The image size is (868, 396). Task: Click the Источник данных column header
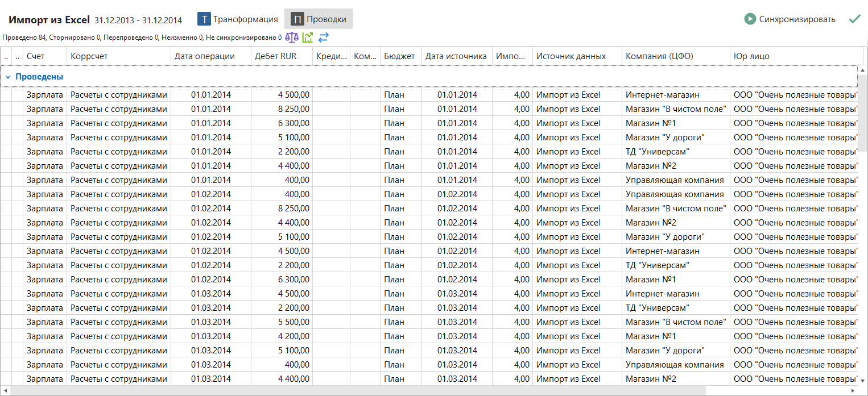(571, 56)
